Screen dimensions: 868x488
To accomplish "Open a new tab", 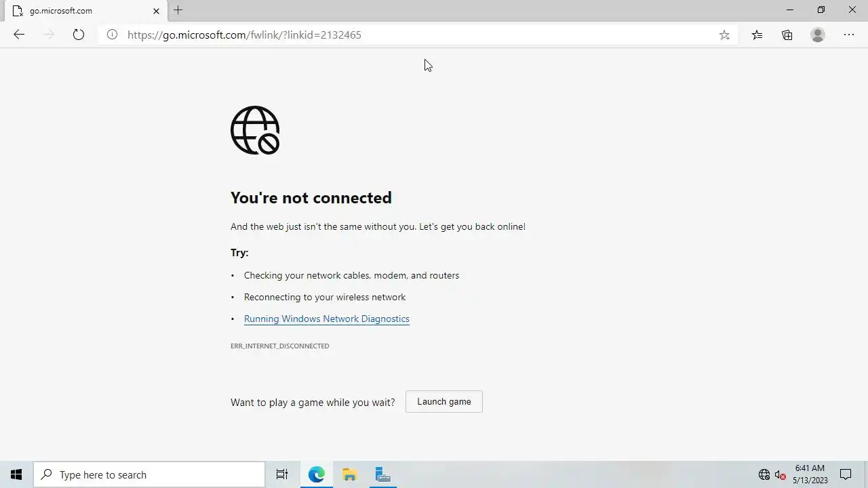I will [x=178, y=10].
